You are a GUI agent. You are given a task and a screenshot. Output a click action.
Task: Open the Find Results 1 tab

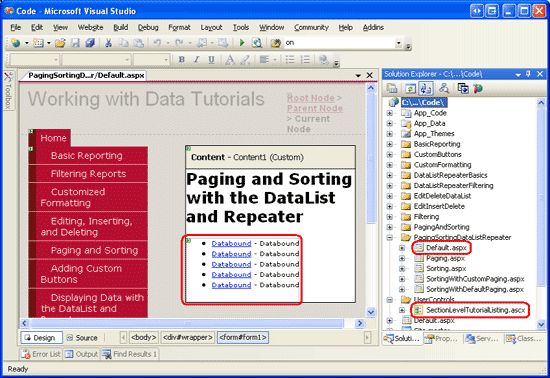[130, 354]
